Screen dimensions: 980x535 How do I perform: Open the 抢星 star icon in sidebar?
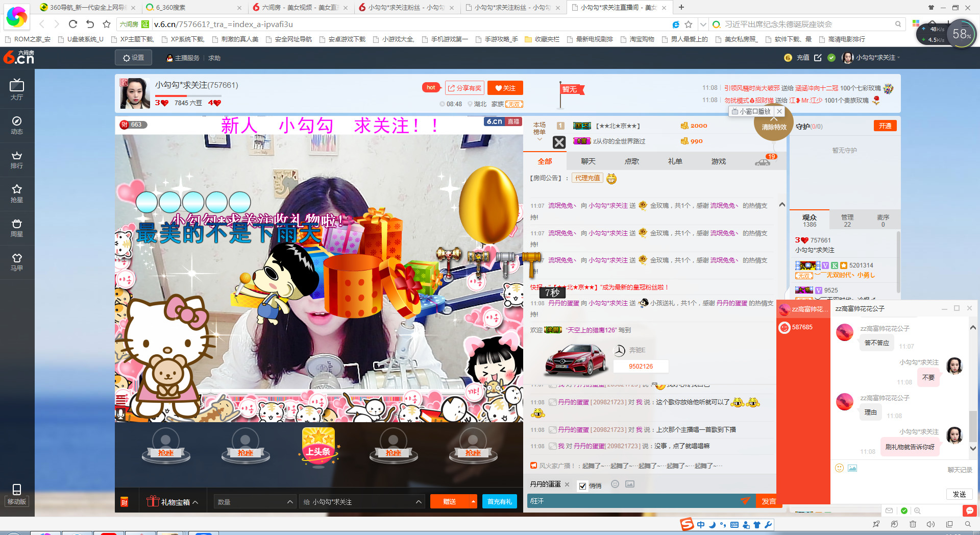point(17,193)
